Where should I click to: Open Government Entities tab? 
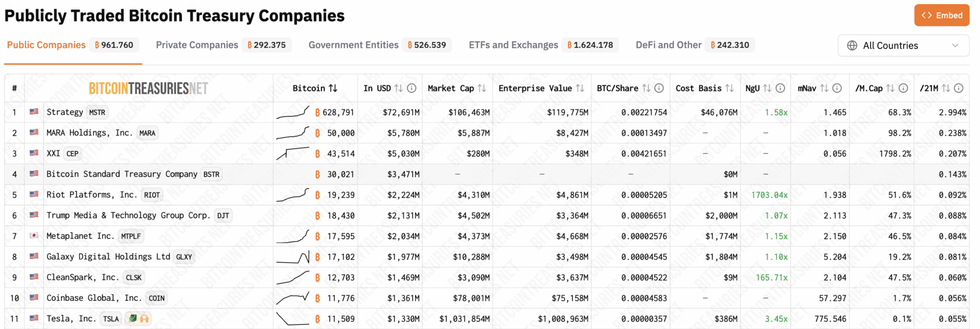point(380,45)
